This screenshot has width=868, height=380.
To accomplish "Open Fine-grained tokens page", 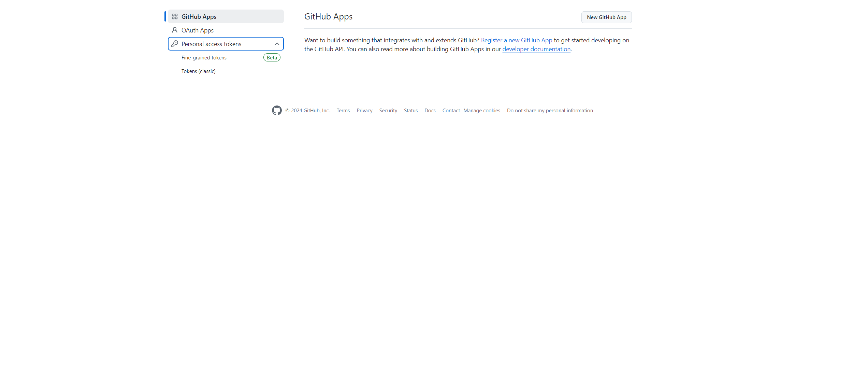I will (x=204, y=57).
